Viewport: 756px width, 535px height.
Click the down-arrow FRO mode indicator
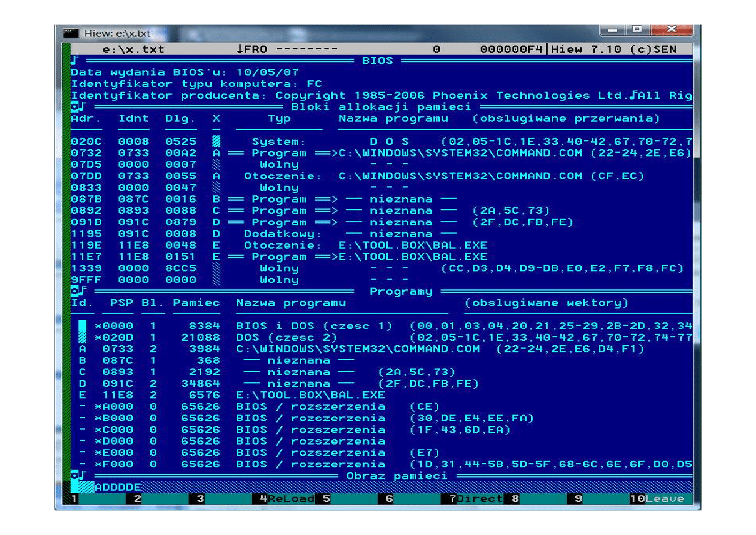pos(251,50)
